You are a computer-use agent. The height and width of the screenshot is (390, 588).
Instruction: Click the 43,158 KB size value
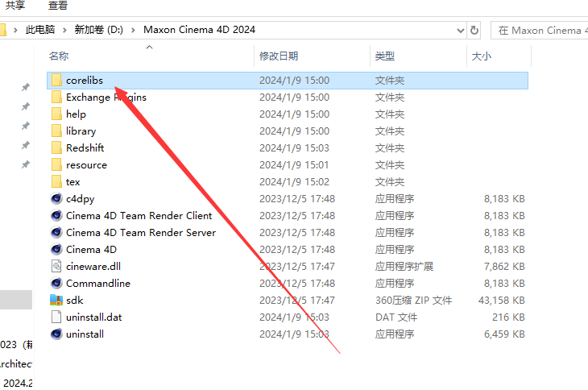point(501,301)
